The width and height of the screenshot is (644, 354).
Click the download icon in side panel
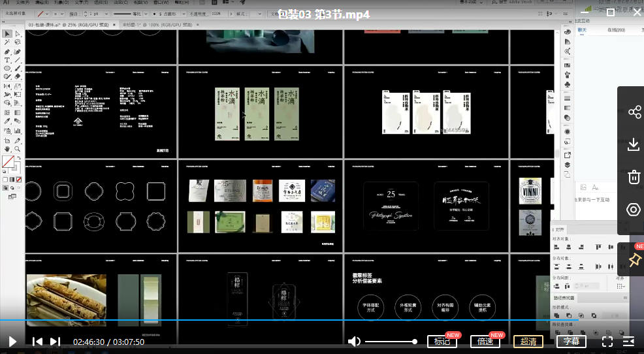[634, 144]
